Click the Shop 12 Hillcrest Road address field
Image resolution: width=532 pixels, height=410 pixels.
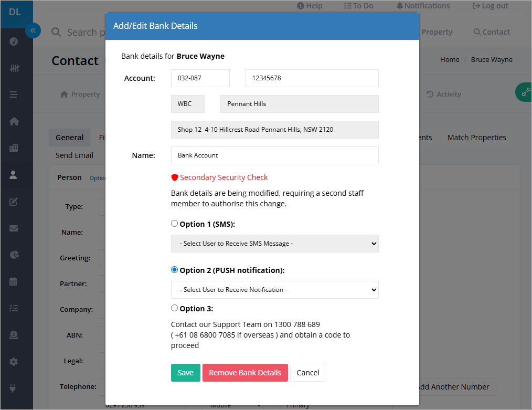coord(275,130)
